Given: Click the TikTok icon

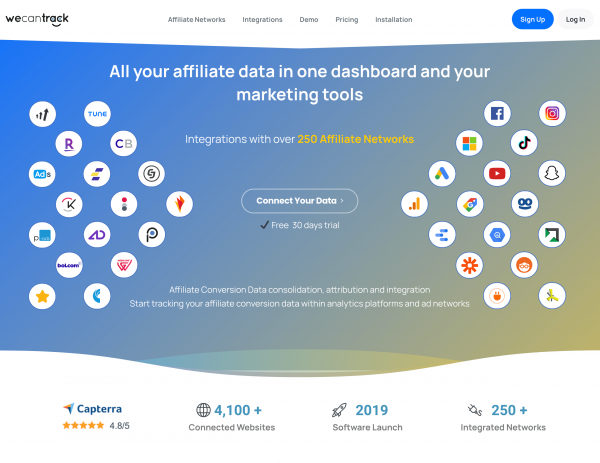Looking at the screenshot, I should (524, 143).
